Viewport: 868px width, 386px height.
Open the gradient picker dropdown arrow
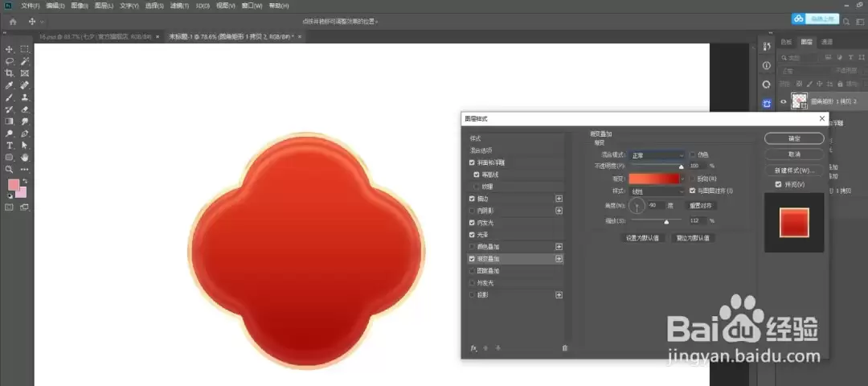682,179
